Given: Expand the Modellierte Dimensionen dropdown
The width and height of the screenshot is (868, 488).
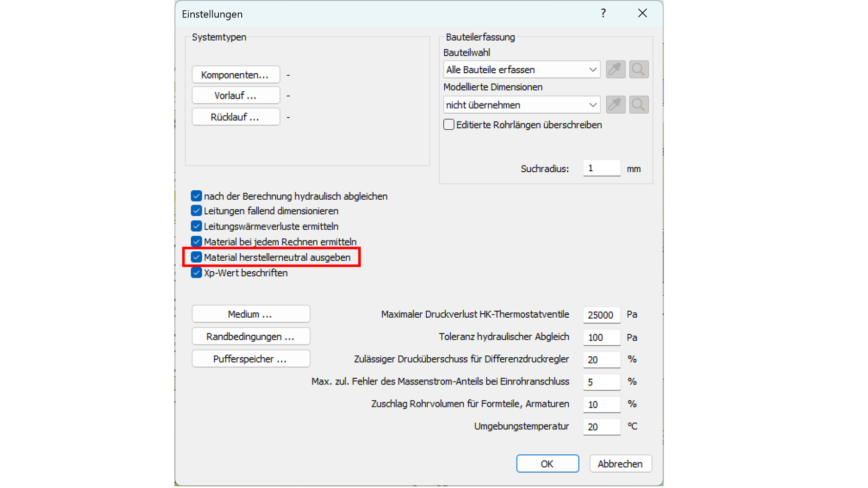Looking at the screenshot, I should pyautogui.click(x=521, y=105).
